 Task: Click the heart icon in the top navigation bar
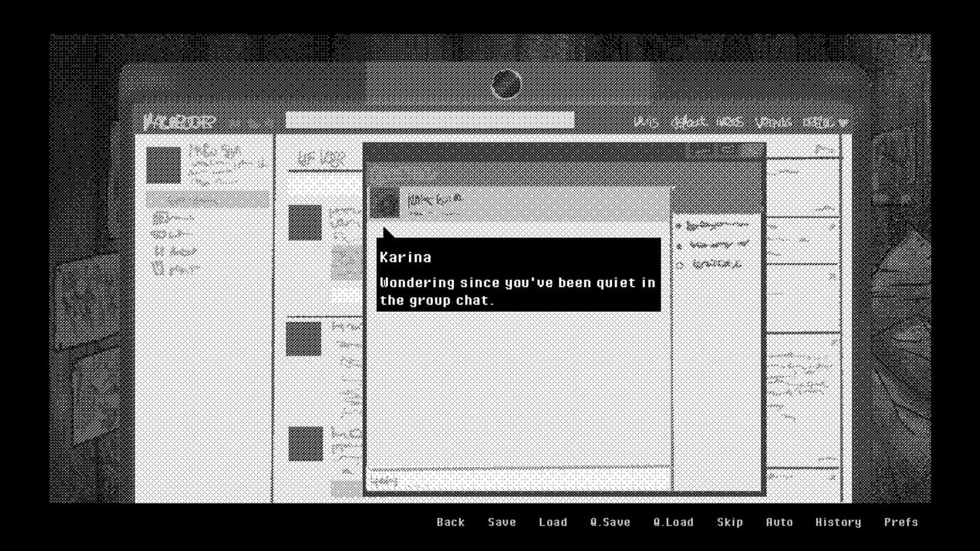pos(844,122)
